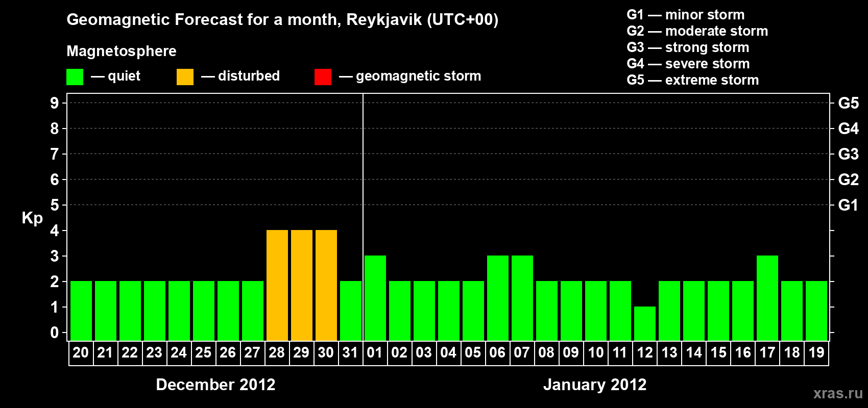Click the "— disturbed" legend text
The height and width of the screenshot is (408, 868).
click(x=240, y=76)
